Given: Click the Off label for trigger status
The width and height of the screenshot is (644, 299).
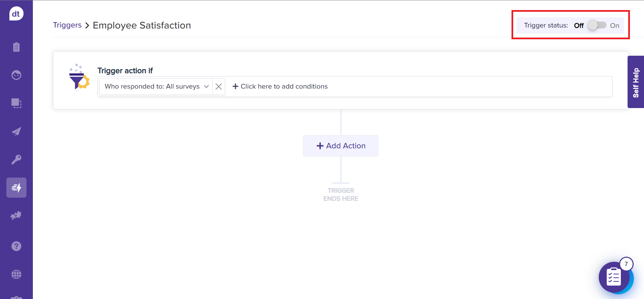Looking at the screenshot, I should (x=579, y=26).
